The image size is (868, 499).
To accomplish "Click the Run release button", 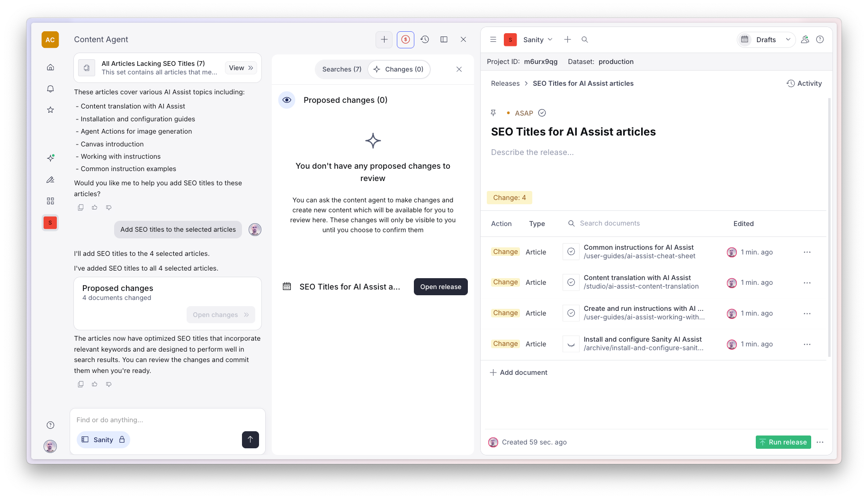I will click(783, 442).
